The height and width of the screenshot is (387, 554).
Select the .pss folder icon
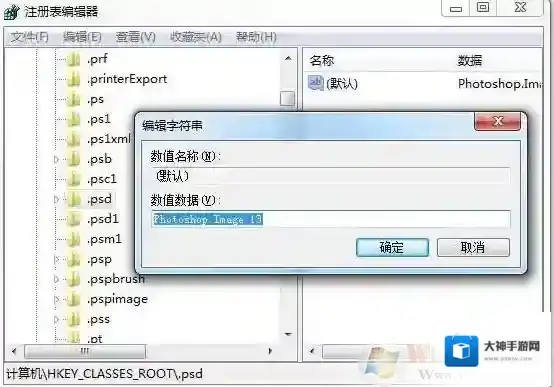click(x=74, y=319)
